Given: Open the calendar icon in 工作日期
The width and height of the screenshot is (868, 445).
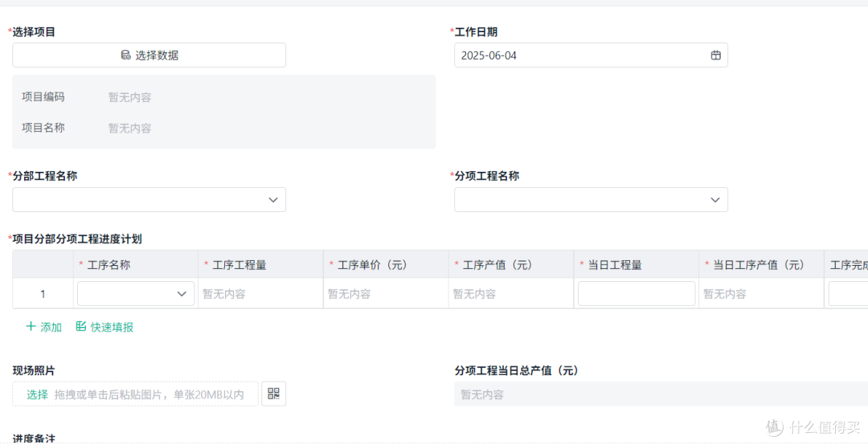Looking at the screenshot, I should pyautogui.click(x=715, y=55).
